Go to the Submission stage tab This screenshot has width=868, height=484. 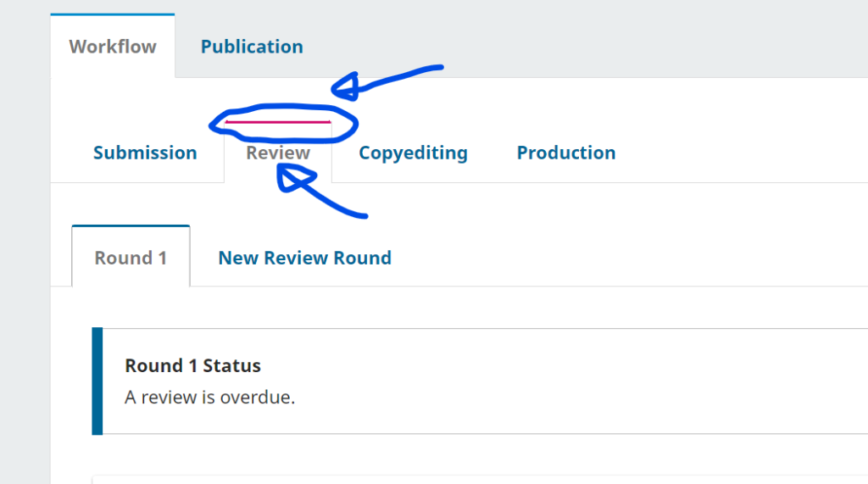click(145, 153)
